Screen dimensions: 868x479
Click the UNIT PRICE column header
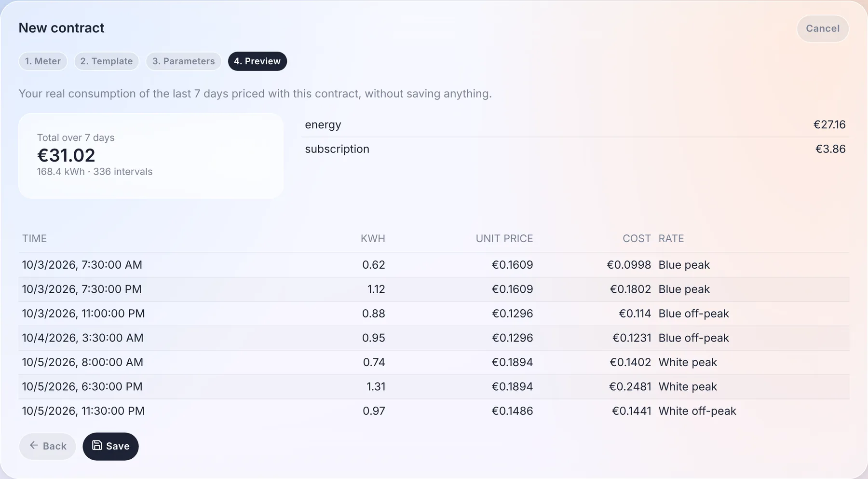point(504,239)
